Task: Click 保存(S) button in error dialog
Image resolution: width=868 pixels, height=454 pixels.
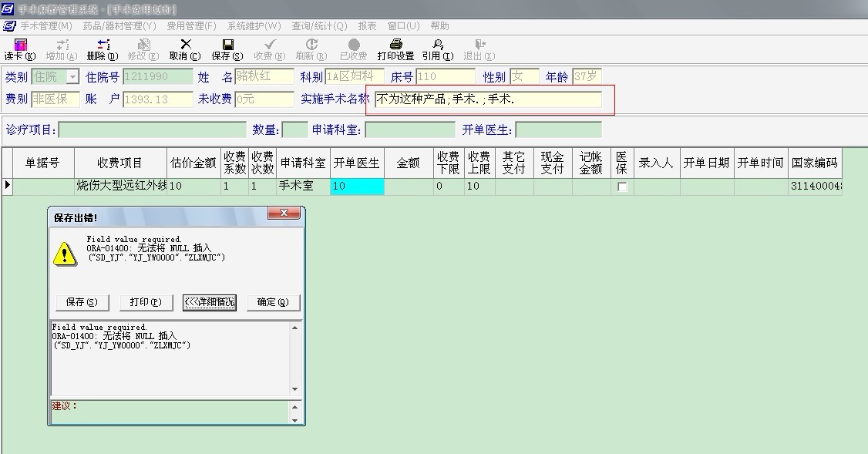Action: [x=82, y=302]
